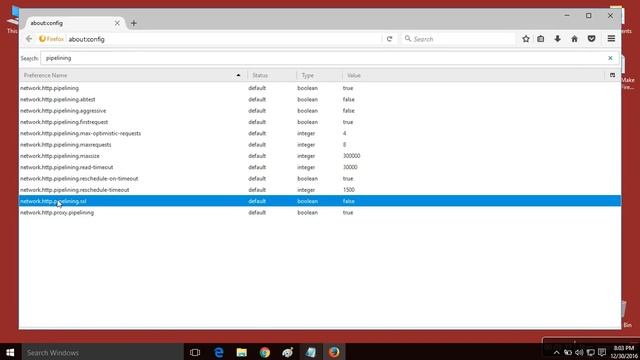Open Task View on taskbar

click(195, 352)
